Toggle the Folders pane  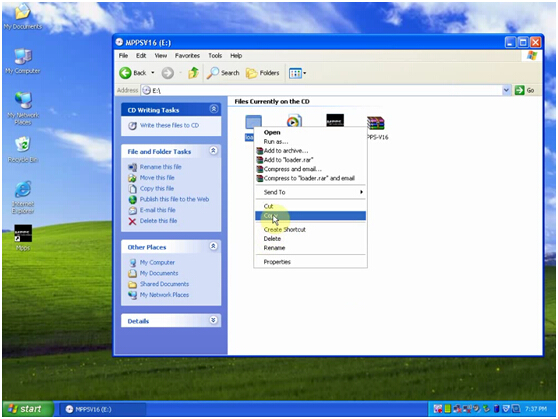click(263, 73)
